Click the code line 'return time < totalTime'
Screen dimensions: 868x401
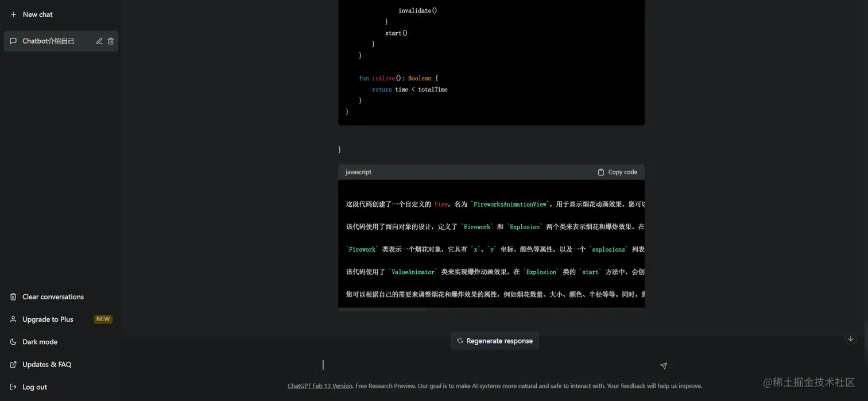[410, 90]
